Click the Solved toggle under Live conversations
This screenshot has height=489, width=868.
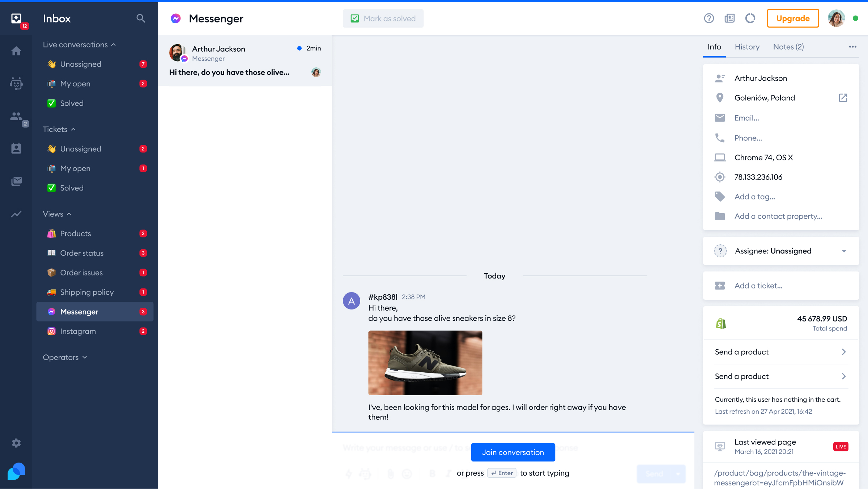point(71,102)
